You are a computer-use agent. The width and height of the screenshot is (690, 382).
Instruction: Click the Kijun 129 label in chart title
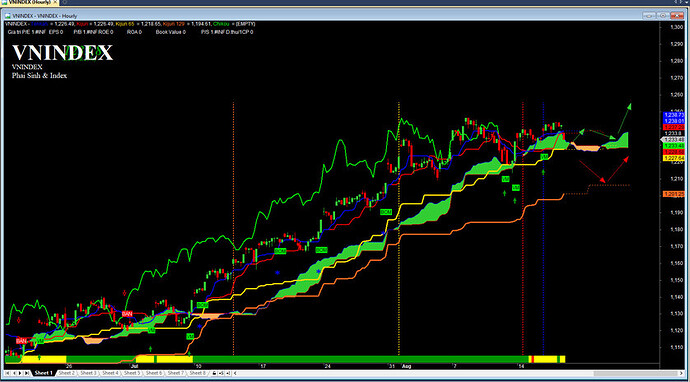tap(174, 24)
